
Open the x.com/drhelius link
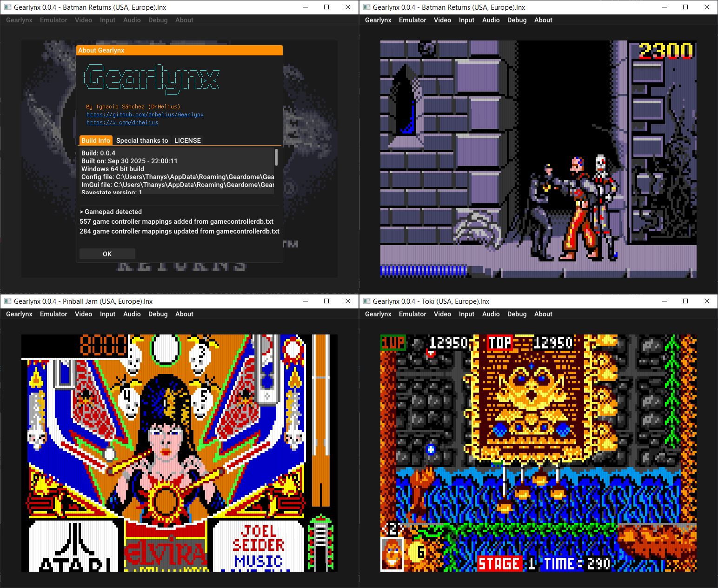pos(122,122)
